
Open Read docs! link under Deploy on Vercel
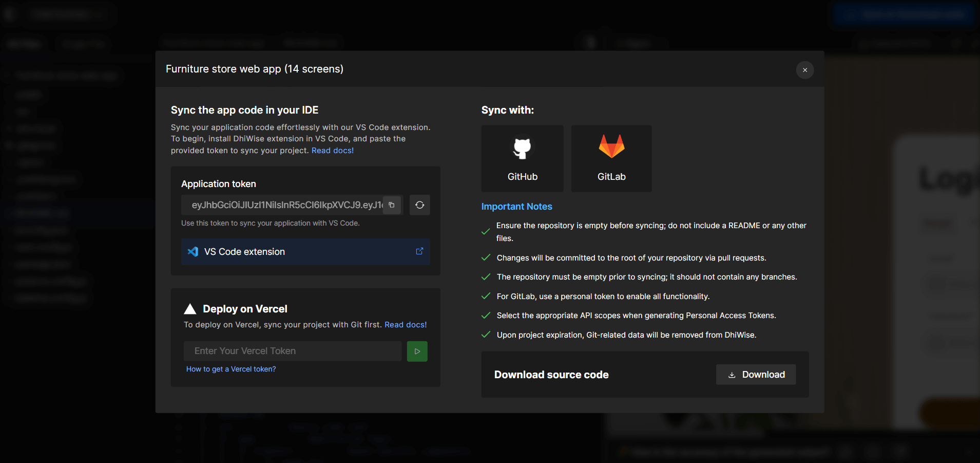point(406,325)
